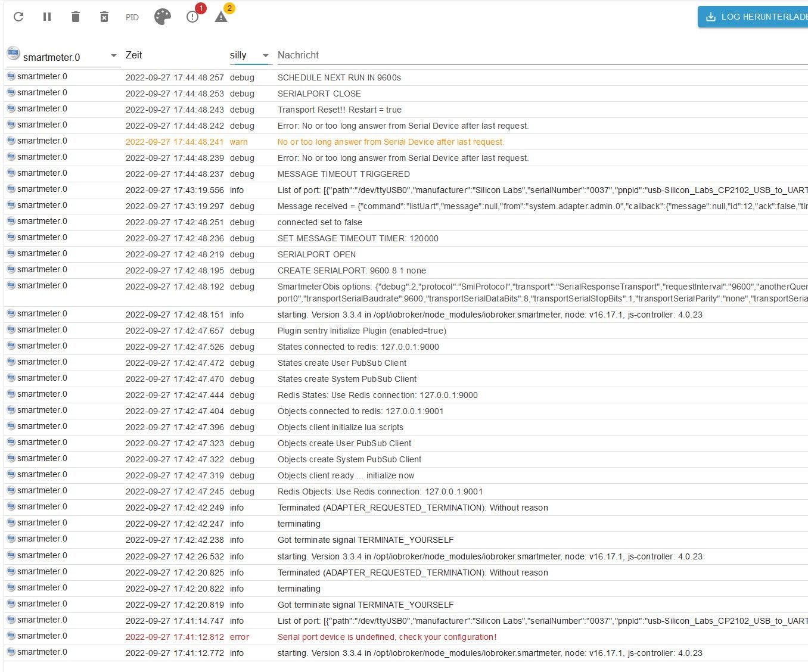Screen dimensions: 808x672
Task: Click timestamp 2022-09-27 17:42:48.151
Action: pos(175,315)
